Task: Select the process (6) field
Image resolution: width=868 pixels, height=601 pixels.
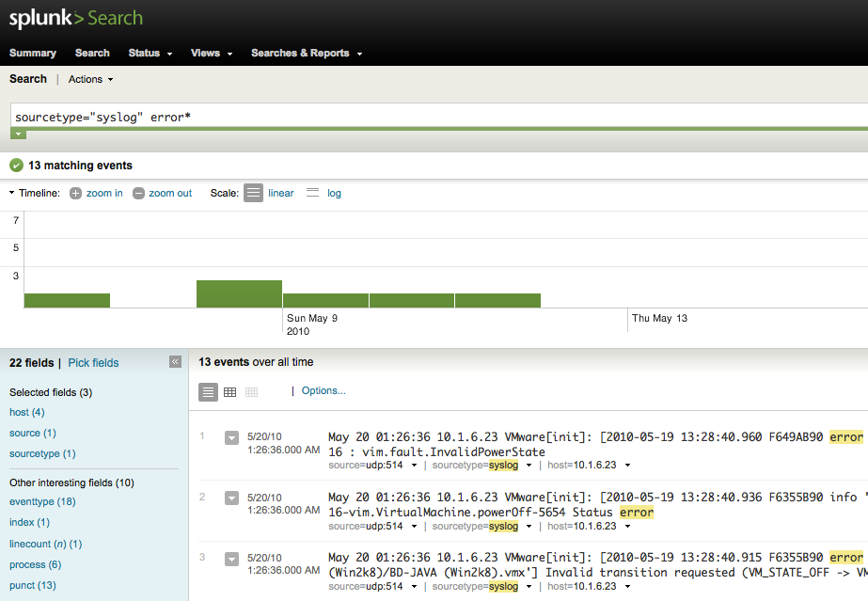Action: click(x=36, y=565)
